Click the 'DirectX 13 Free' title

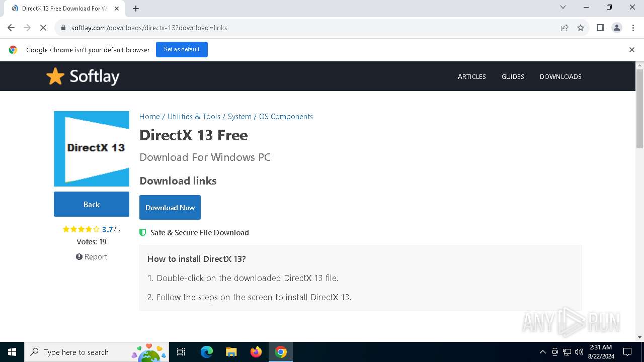(x=194, y=135)
